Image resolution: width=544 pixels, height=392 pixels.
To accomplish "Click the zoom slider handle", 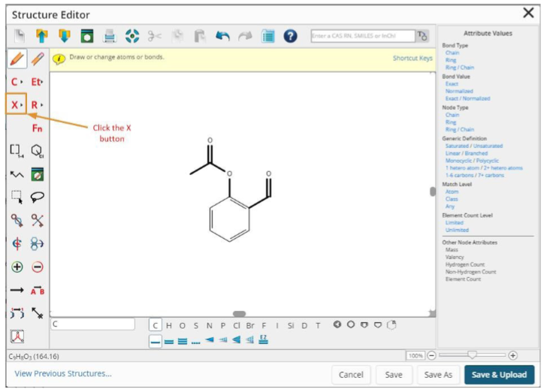I will [472, 355].
